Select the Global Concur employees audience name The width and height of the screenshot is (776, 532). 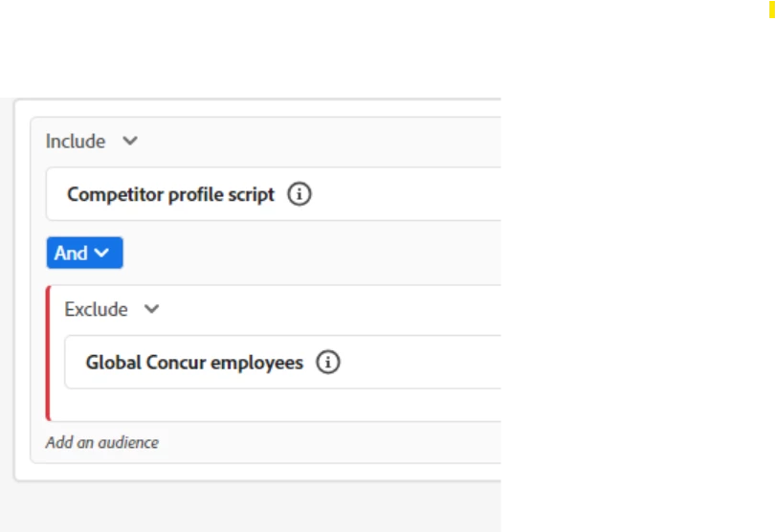(194, 363)
